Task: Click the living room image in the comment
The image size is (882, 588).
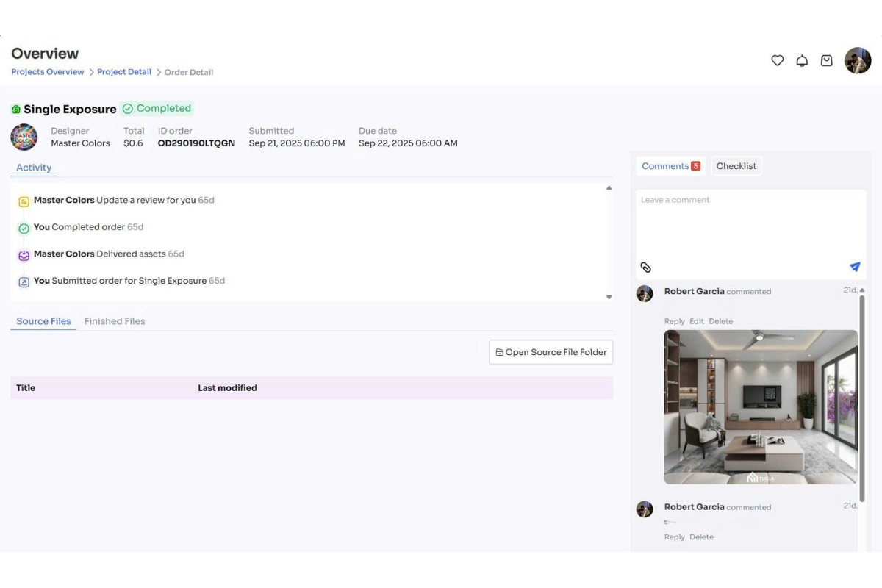Action: [761, 406]
